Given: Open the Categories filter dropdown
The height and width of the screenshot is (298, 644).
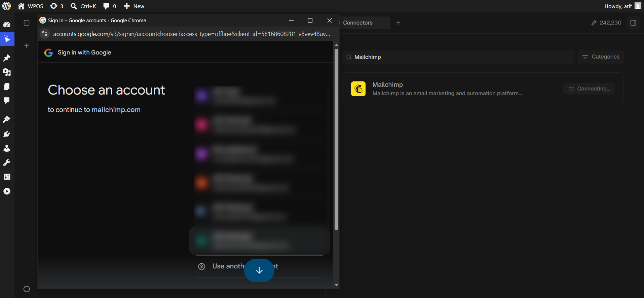Looking at the screenshot, I should coord(601,57).
